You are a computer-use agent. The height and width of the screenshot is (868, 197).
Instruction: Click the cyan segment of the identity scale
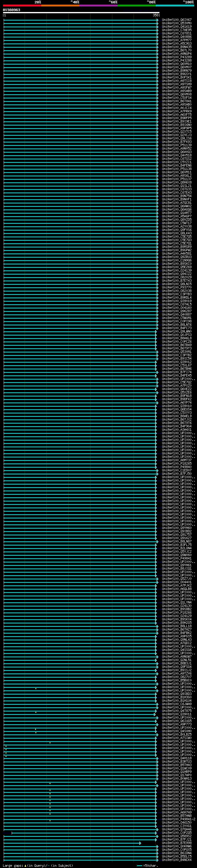tap(175, 6)
